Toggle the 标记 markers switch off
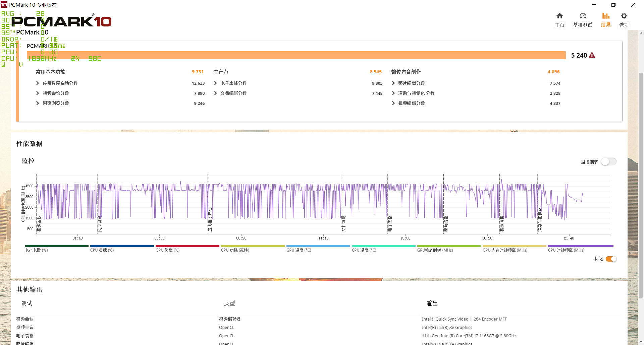 (611, 259)
